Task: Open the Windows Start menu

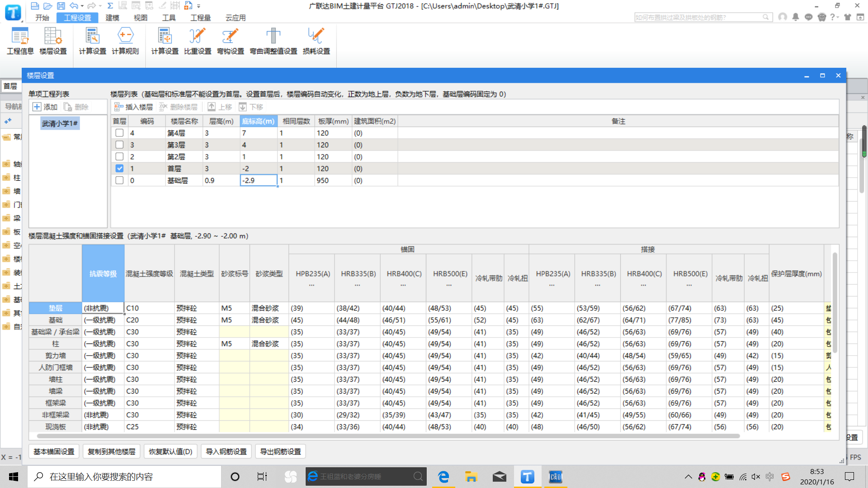Action: click(14, 477)
